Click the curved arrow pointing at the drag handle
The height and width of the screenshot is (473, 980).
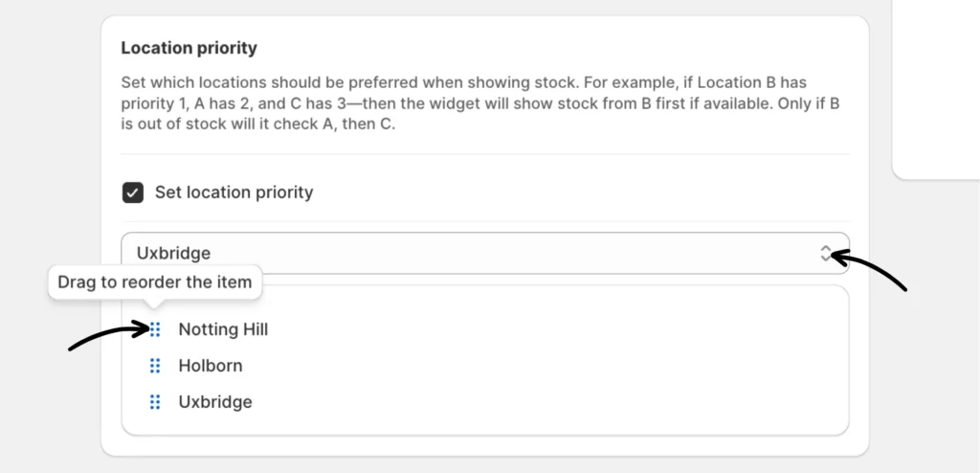pos(107,337)
